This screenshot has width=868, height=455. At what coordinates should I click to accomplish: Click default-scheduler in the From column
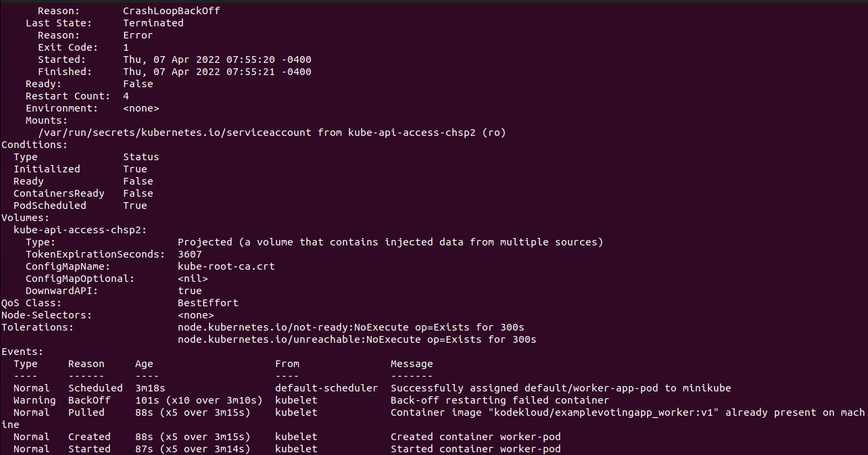tap(326, 388)
